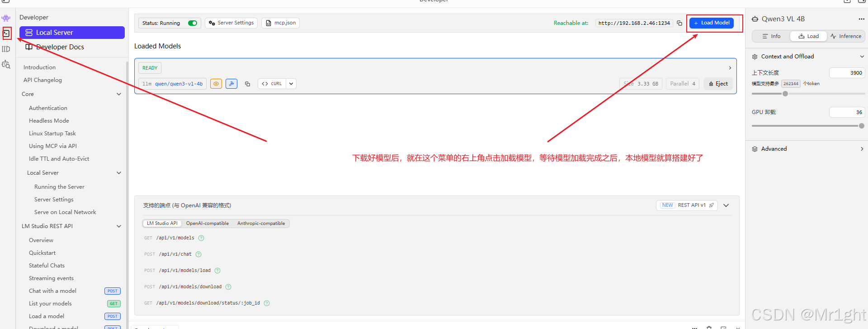The height and width of the screenshot is (329, 868).
Task: Click the copy icon next to the server URL
Action: tap(679, 23)
